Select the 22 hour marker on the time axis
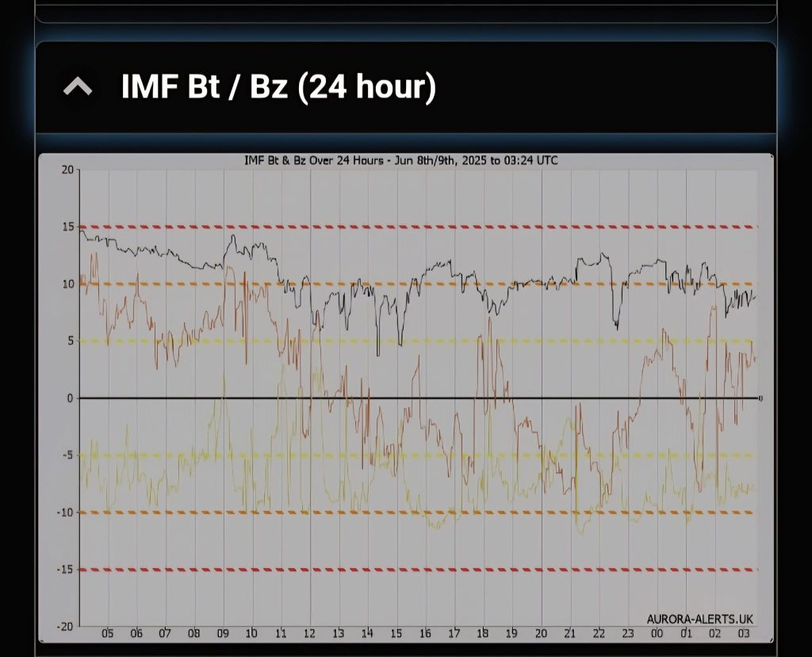Screen dimensions: 812x657 pyautogui.click(x=599, y=634)
